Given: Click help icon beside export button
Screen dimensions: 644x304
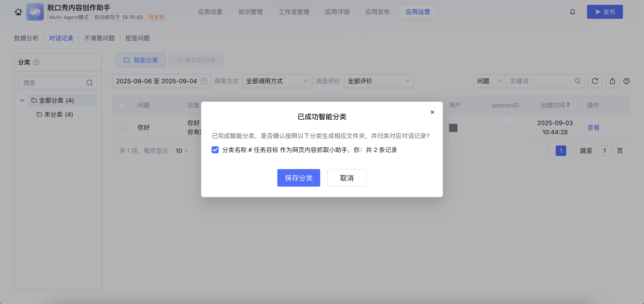Looking at the screenshot, I should coord(626,81).
